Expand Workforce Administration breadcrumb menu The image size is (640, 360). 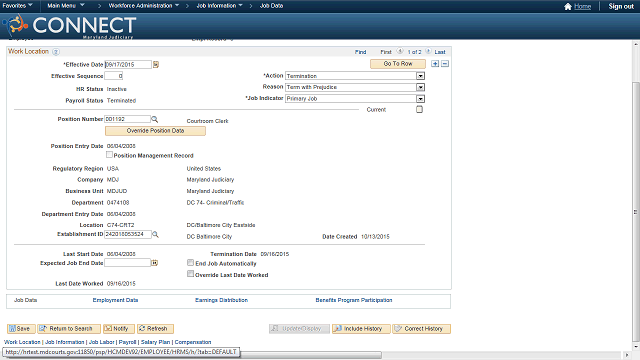pos(144,6)
